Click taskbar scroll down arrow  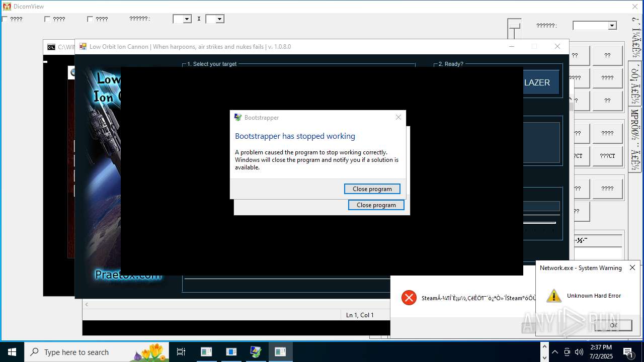click(544, 357)
